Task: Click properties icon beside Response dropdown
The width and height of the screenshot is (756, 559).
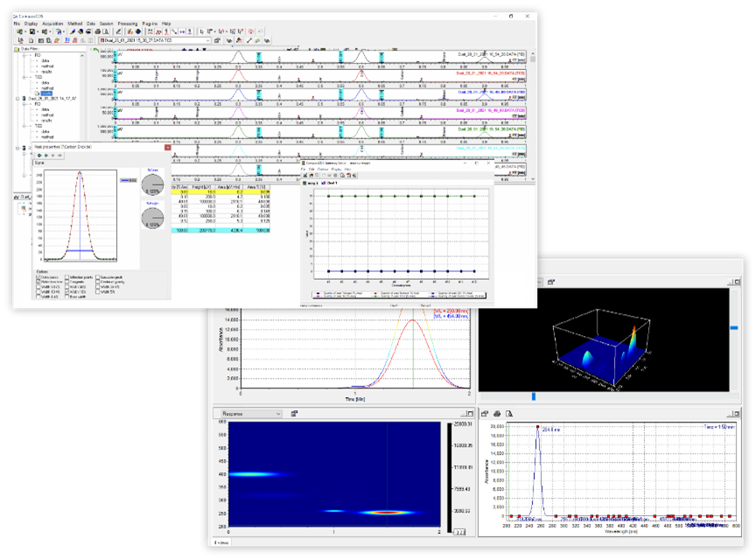Action: 294,414
